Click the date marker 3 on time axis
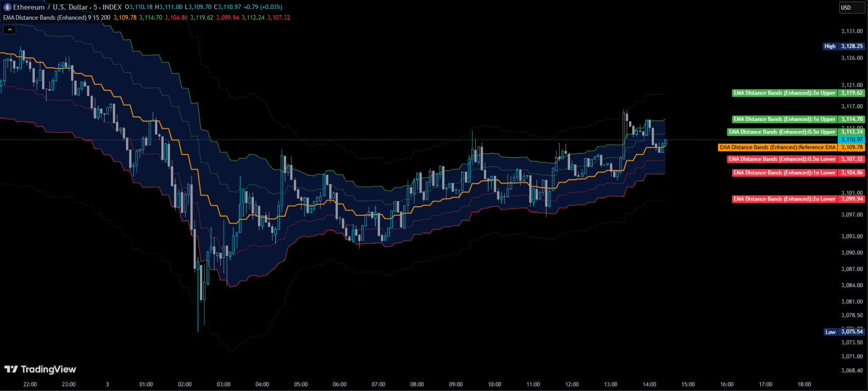Image resolution: width=868 pixels, height=391 pixels. coord(107,384)
